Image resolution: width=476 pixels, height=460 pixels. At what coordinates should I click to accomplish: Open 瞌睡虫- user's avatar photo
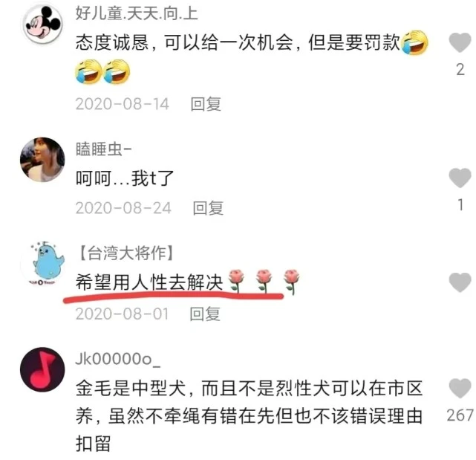click(42, 159)
